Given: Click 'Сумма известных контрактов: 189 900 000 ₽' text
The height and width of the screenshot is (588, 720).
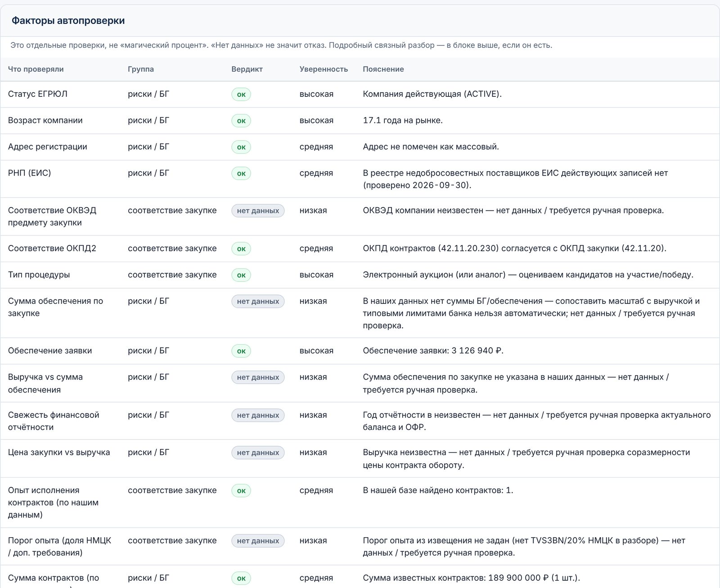Looking at the screenshot, I should (x=456, y=578).
